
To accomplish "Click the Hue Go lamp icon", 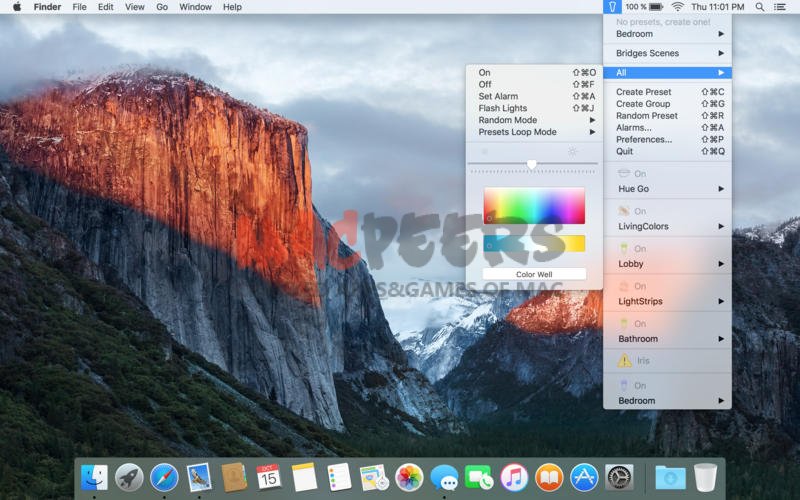I will [x=623, y=174].
